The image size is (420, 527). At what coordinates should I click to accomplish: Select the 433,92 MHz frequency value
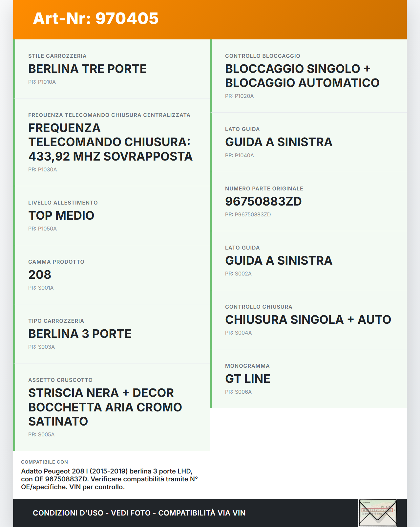click(110, 142)
